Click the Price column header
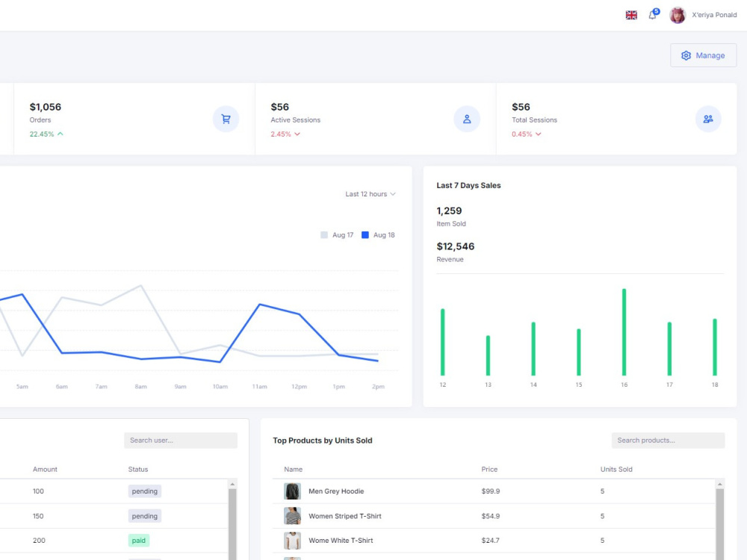The width and height of the screenshot is (747, 560). click(x=489, y=470)
